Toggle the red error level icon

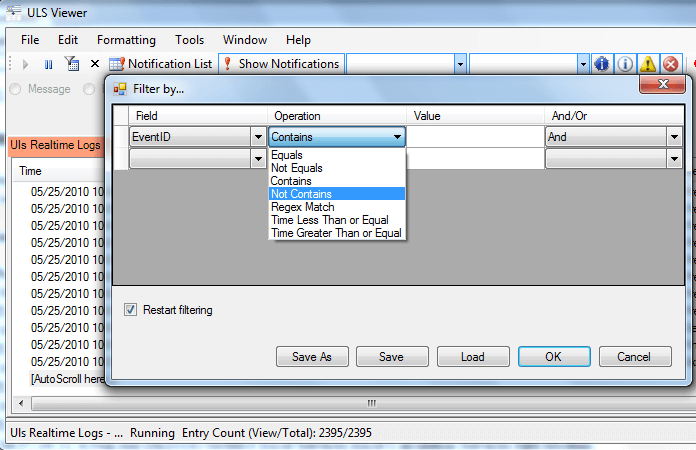pyautogui.click(x=671, y=64)
